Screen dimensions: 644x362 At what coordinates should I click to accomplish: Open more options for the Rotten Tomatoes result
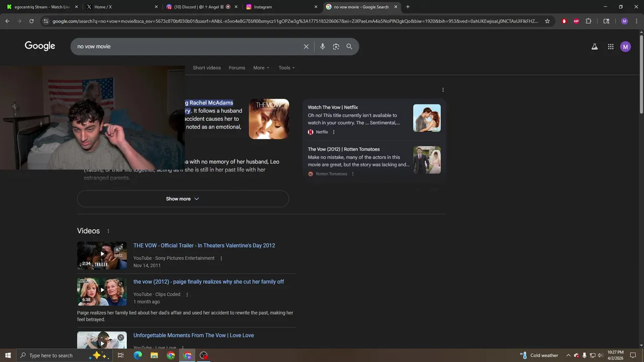pyautogui.click(x=353, y=174)
